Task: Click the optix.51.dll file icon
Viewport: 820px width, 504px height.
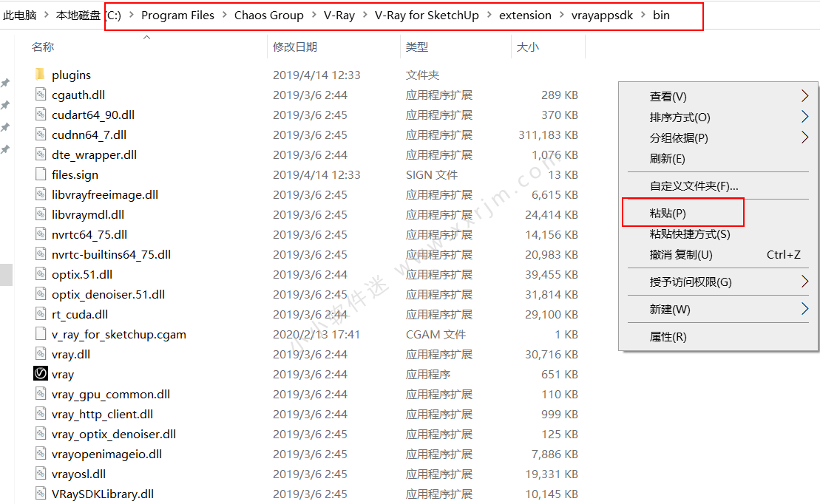Action: (x=40, y=274)
